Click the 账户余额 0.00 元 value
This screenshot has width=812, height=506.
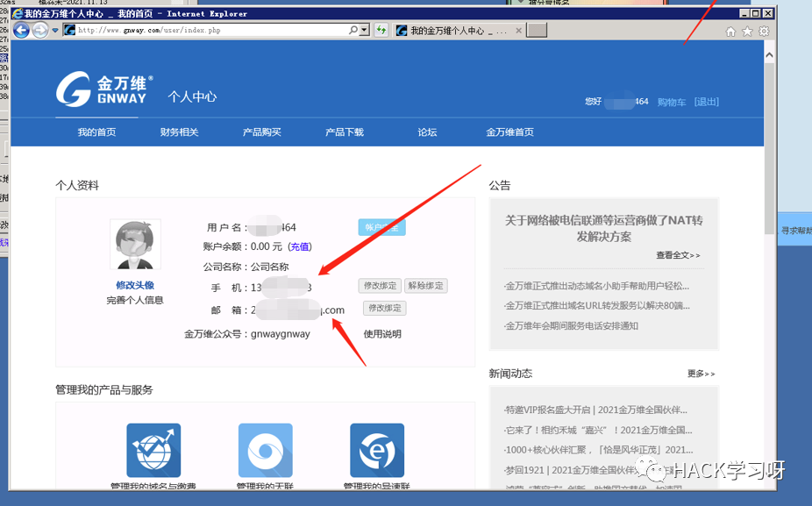pos(267,246)
